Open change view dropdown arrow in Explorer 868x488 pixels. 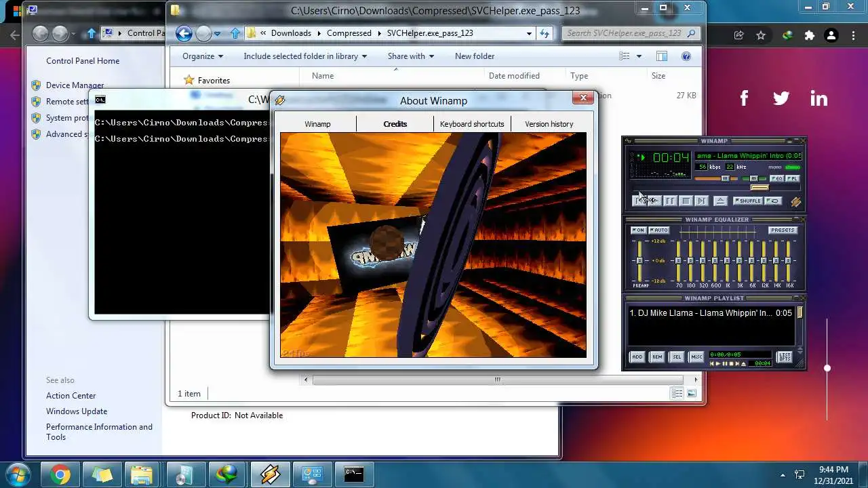click(x=639, y=56)
